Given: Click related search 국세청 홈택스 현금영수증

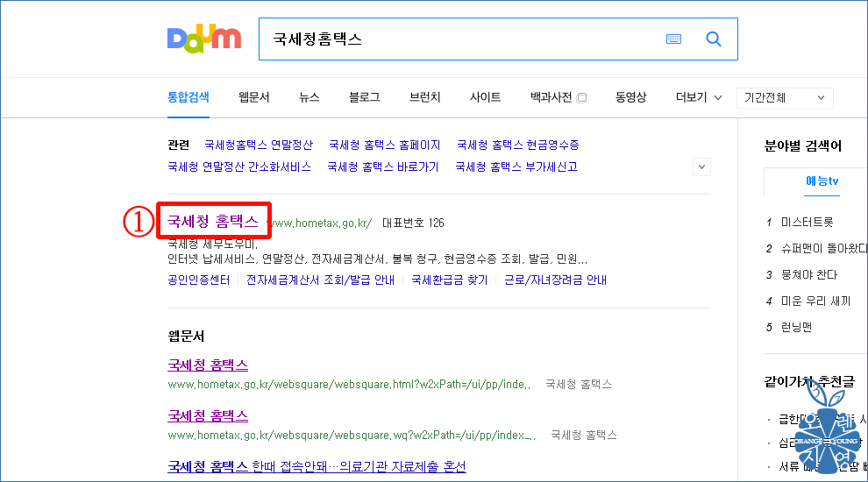Looking at the screenshot, I should [x=517, y=145].
